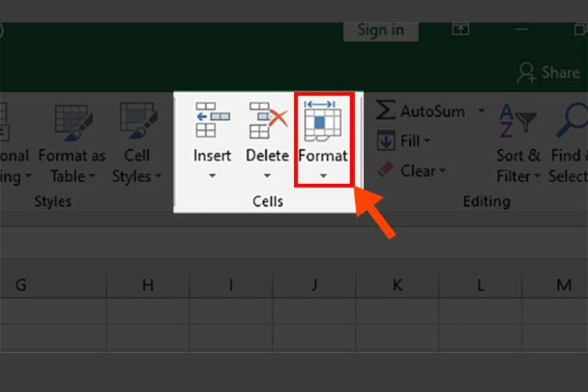Select column G header

pos(54,285)
